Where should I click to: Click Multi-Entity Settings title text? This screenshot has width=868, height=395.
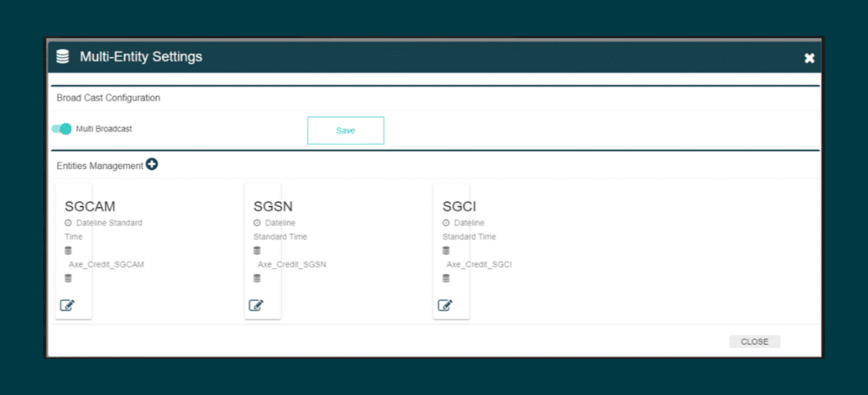[141, 56]
